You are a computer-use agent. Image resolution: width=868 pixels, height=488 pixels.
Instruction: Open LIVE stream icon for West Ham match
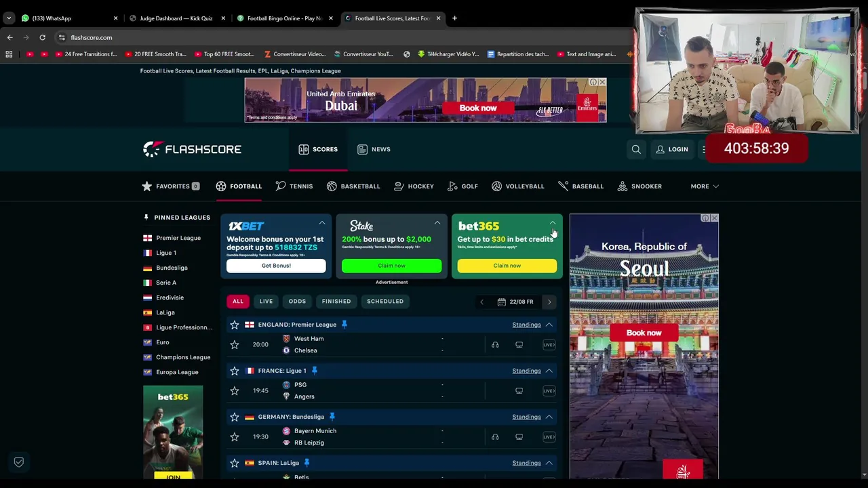pyautogui.click(x=549, y=344)
